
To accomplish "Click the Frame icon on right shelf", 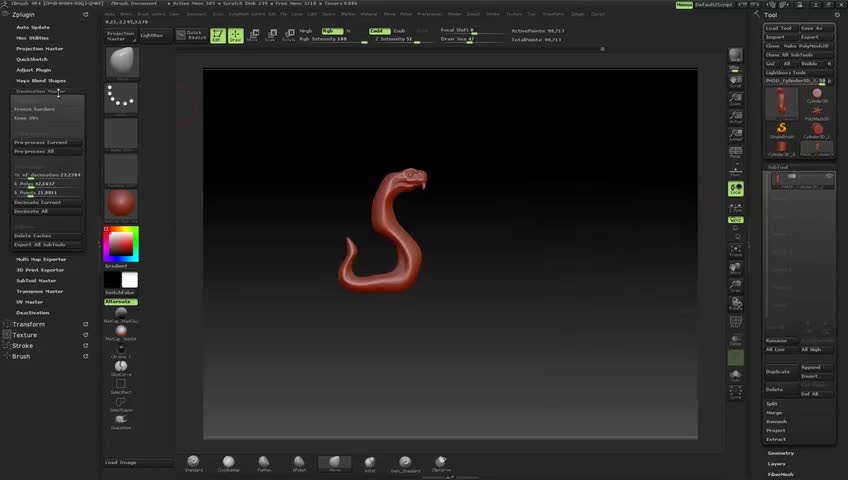I will coord(736,251).
